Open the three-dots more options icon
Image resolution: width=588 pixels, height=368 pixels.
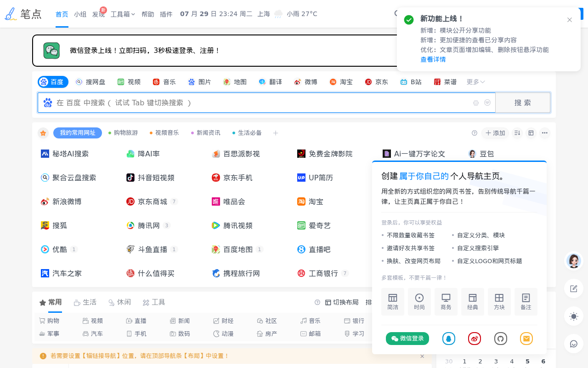(545, 133)
